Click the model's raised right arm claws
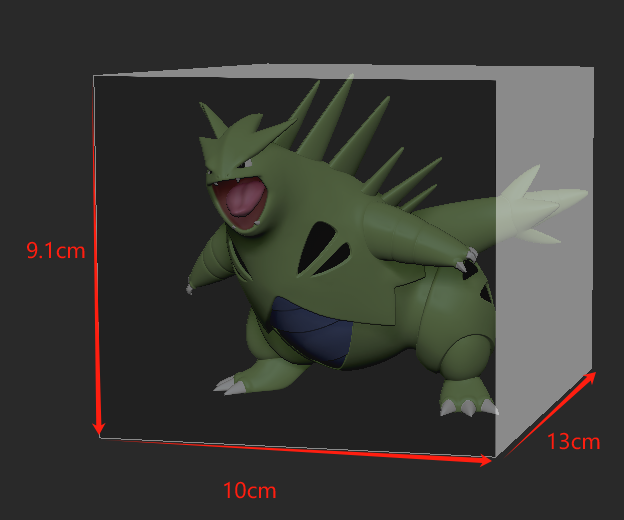 [466, 264]
